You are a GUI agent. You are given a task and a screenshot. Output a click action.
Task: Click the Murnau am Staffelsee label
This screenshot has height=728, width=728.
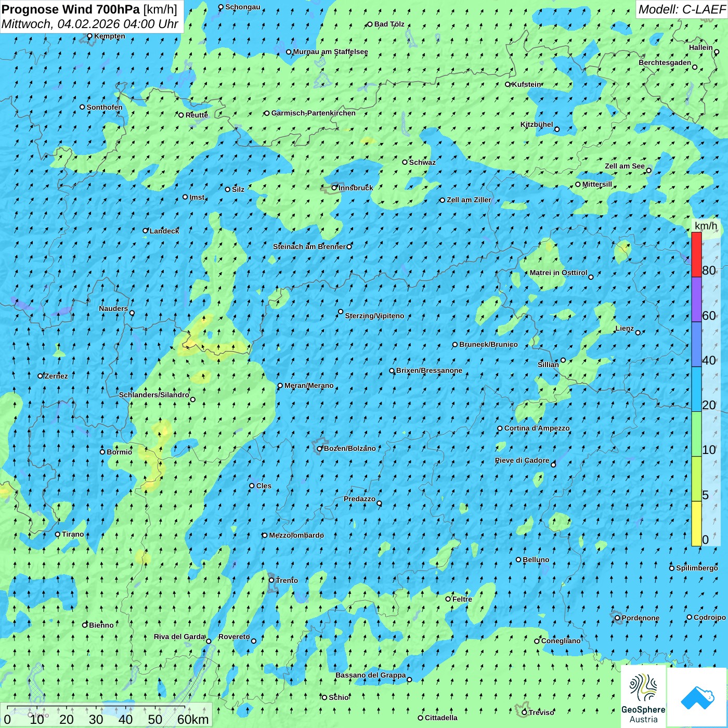(x=330, y=51)
